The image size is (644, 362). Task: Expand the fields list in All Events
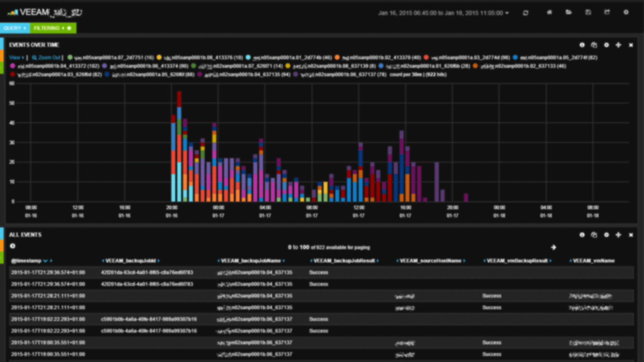coord(12,246)
